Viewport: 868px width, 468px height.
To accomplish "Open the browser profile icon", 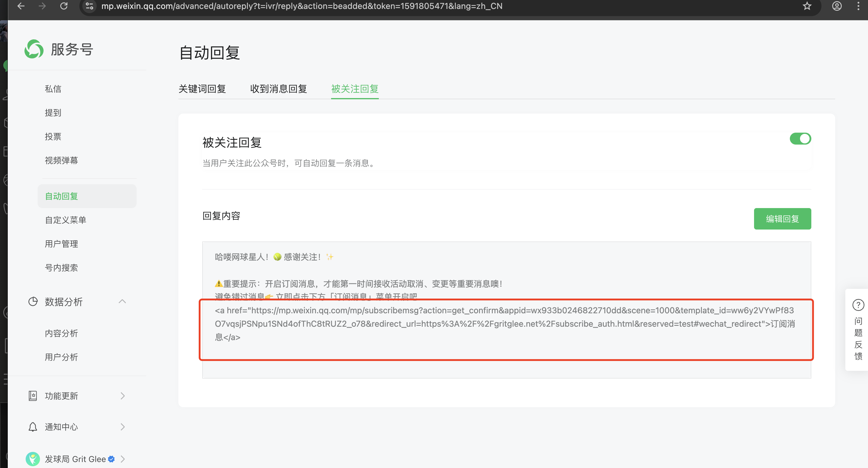I will pos(837,6).
